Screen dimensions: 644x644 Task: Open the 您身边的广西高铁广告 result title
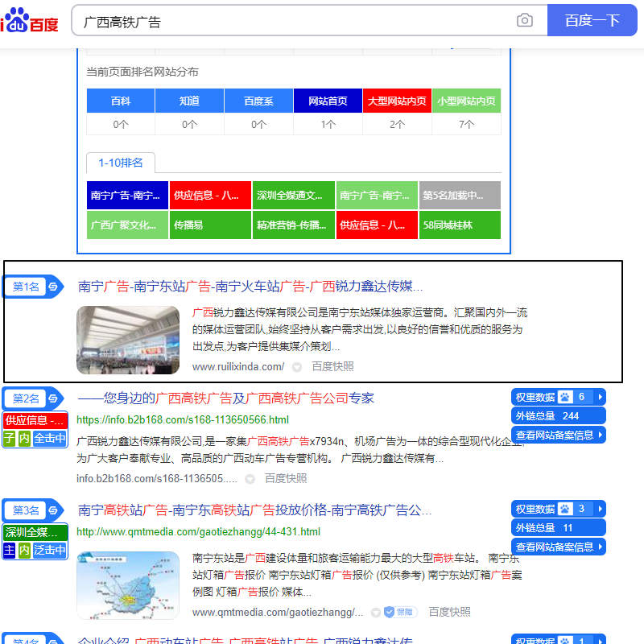(225, 398)
